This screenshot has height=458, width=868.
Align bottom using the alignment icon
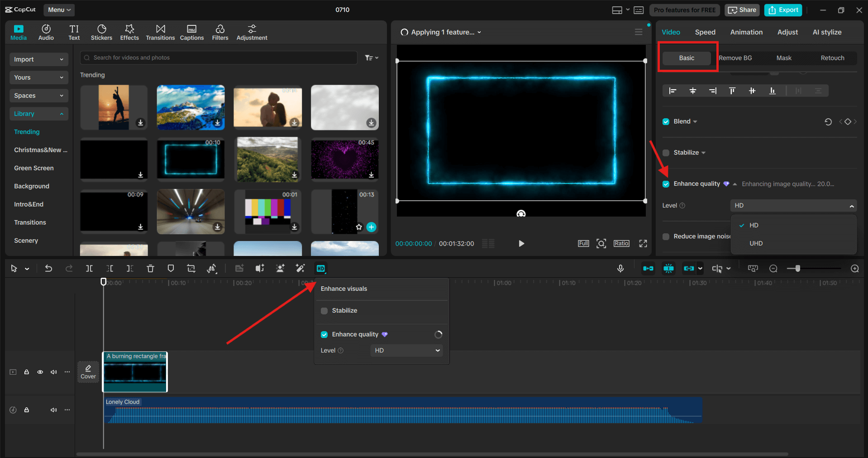coord(772,91)
